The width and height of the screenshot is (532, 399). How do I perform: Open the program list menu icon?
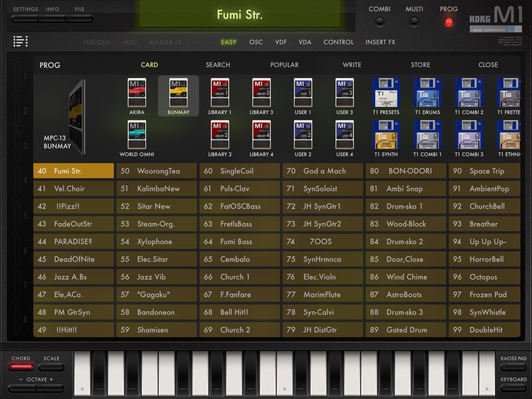click(x=20, y=41)
